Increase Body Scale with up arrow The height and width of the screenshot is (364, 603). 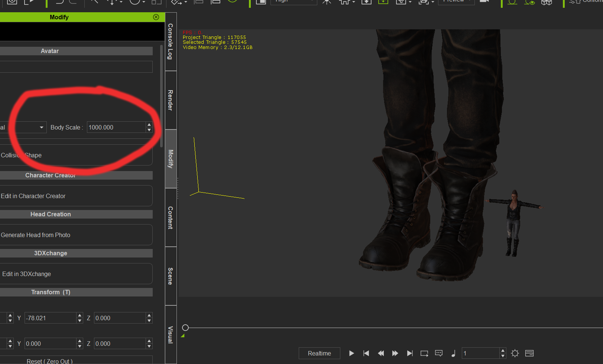click(149, 125)
